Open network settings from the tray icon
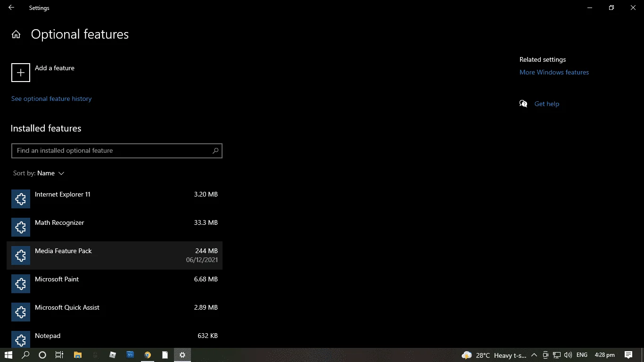 click(557, 355)
